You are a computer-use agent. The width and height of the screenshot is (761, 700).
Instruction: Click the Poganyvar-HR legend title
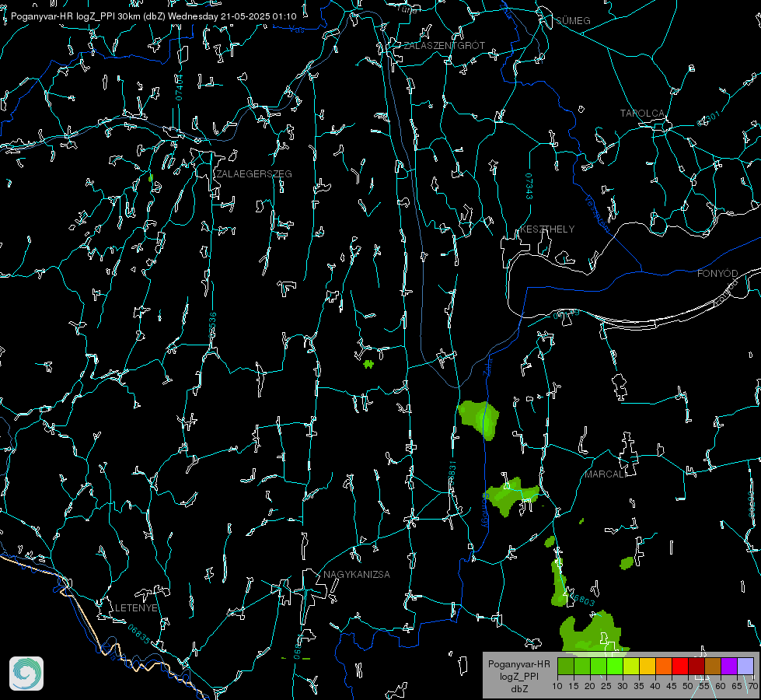(518, 663)
